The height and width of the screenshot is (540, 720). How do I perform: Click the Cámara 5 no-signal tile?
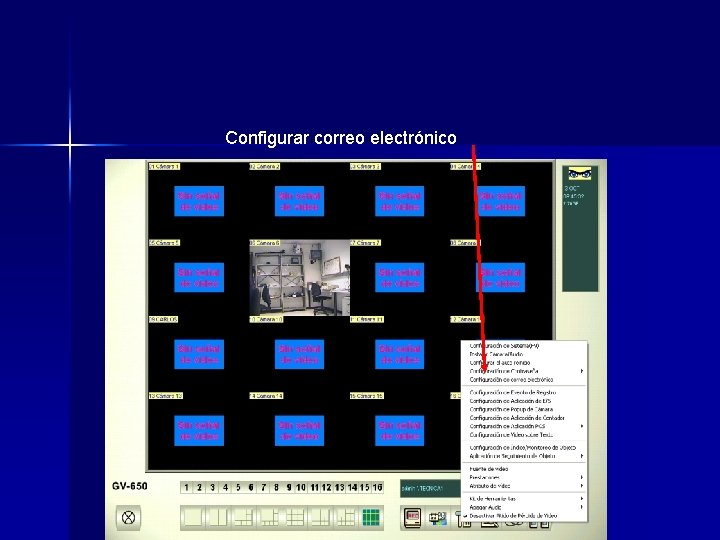[199, 278]
